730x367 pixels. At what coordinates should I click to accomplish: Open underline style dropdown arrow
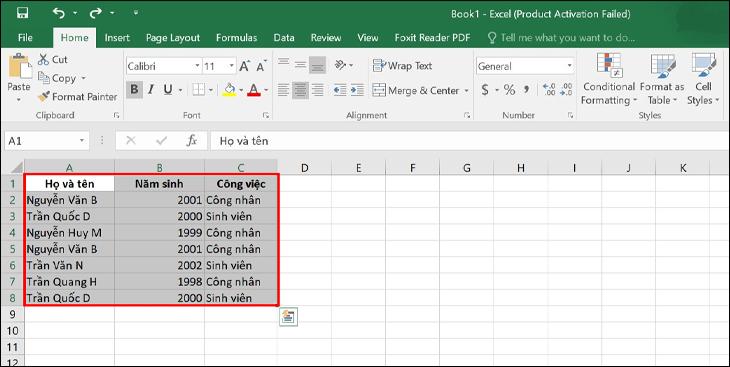180,89
